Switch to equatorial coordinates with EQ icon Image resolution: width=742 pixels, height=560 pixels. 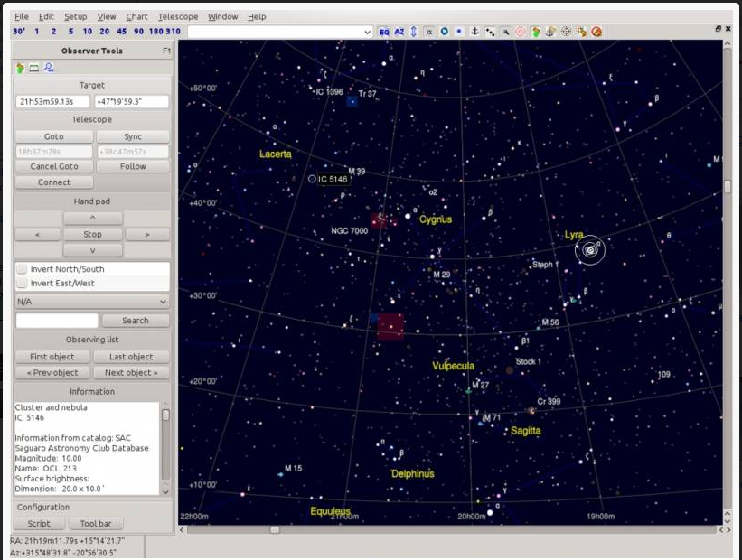pos(384,32)
